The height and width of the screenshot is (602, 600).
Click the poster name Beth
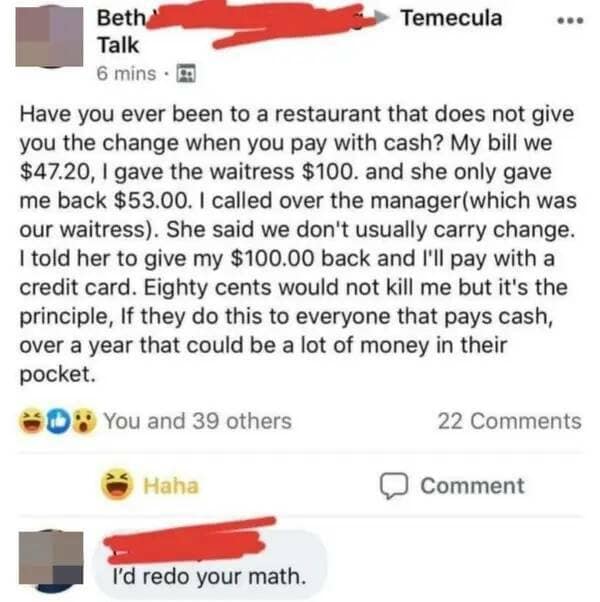click(122, 18)
